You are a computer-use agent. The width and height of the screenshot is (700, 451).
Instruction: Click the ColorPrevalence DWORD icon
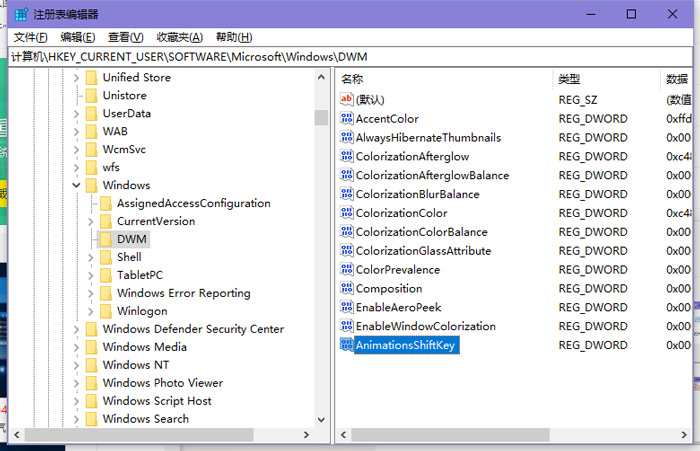[347, 270]
